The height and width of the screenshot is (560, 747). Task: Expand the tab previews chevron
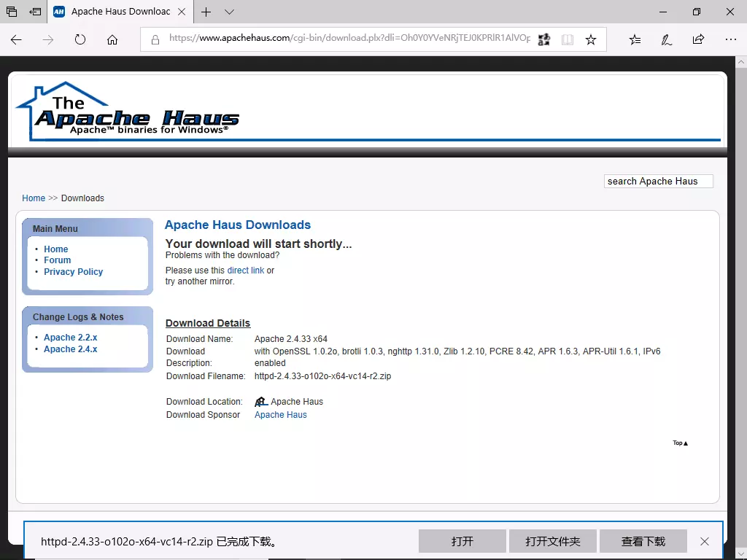(x=229, y=12)
